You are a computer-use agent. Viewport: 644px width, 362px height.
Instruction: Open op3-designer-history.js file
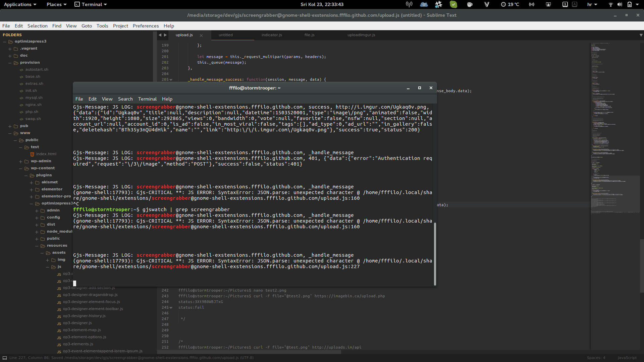84,316
